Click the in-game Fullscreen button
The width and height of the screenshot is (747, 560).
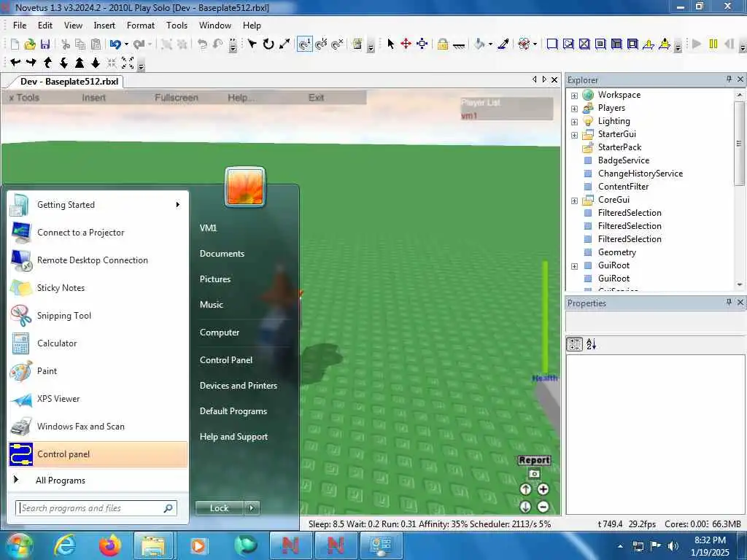(177, 98)
